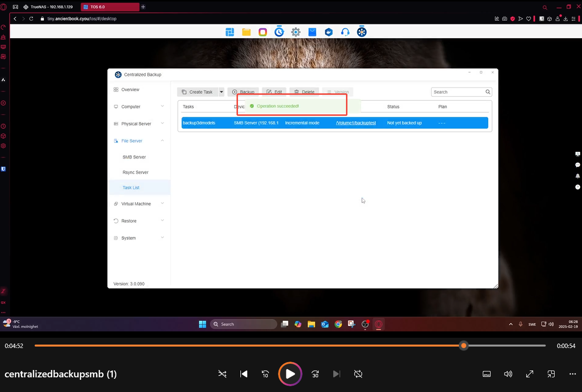Go to the previous track
582x392 pixels.
click(x=244, y=374)
